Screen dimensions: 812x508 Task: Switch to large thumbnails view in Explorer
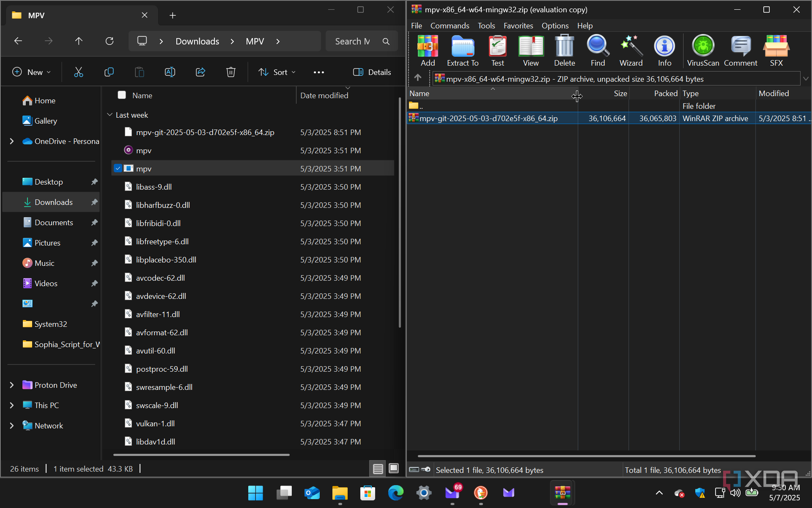coord(394,468)
